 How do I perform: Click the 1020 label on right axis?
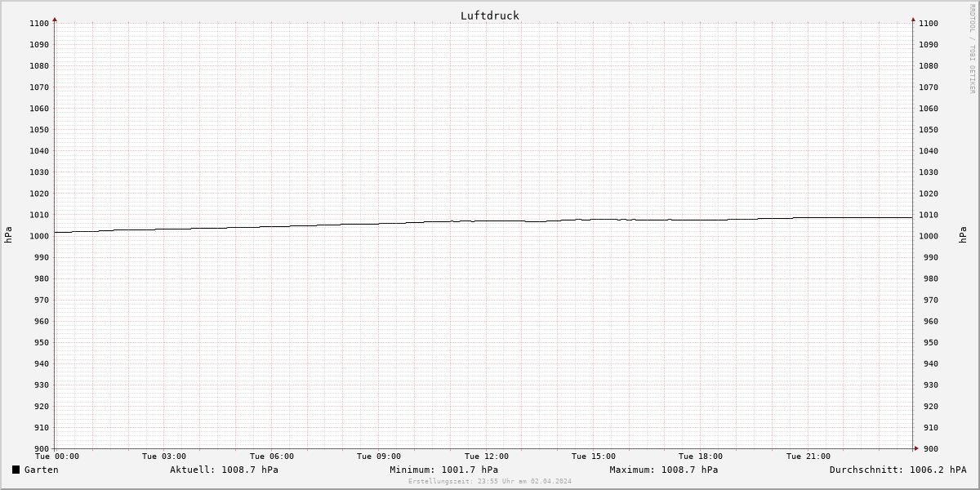(929, 194)
